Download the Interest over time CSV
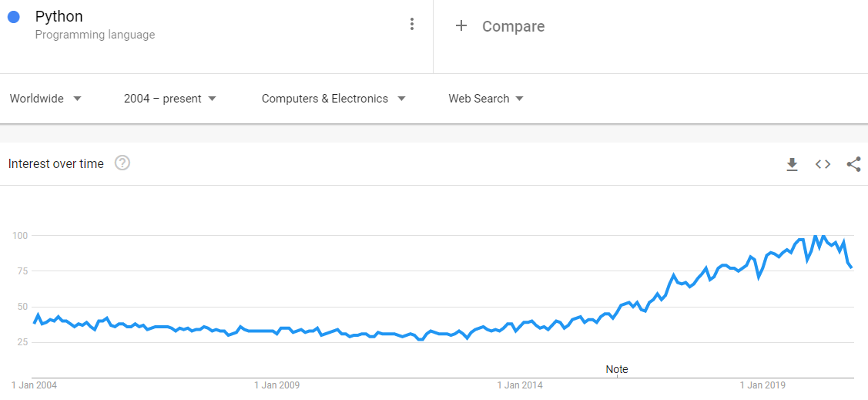Screen dimensions: 868x400 793,164
